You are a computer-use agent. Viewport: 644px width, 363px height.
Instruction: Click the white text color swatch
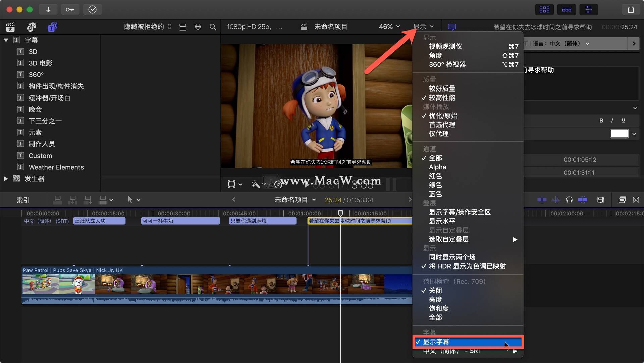619,134
